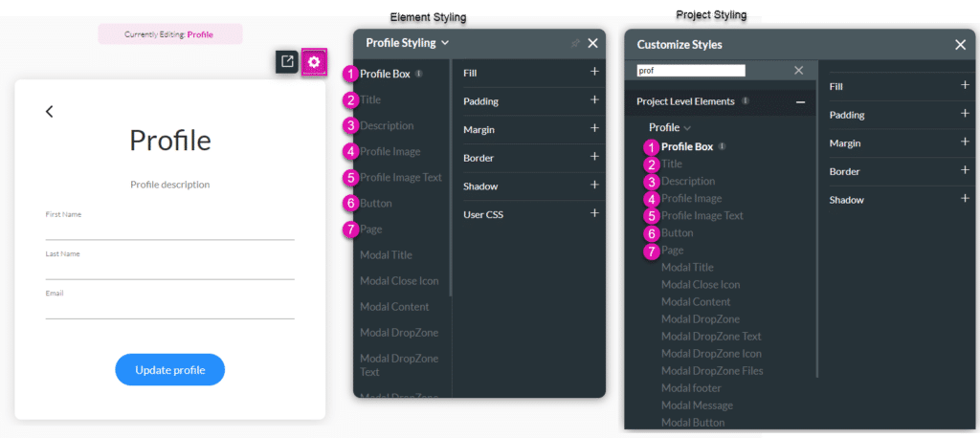Click the First Name input field
This screenshot has width=980, height=438.
(x=169, y=230)
